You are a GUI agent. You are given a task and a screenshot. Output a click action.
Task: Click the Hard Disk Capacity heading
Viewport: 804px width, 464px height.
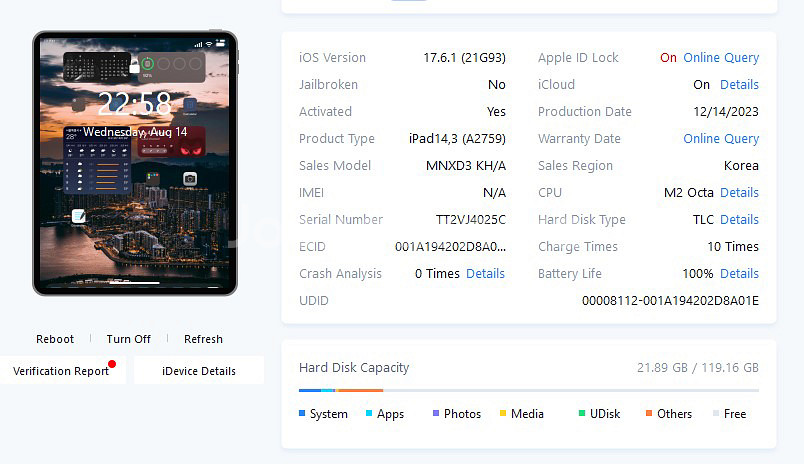coord(354,368)
